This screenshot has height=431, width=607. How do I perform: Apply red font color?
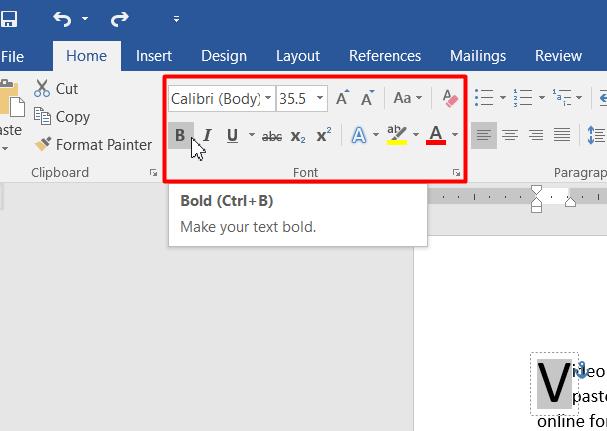(436, 135)
